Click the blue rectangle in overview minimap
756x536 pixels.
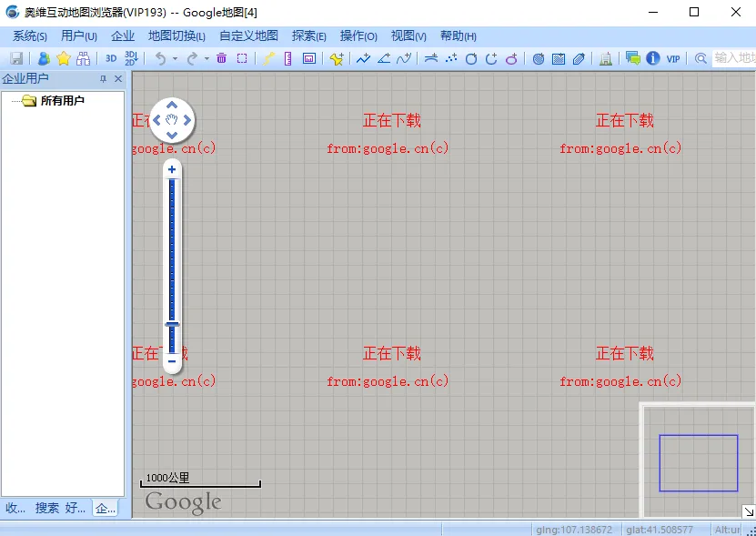(699, 463)
